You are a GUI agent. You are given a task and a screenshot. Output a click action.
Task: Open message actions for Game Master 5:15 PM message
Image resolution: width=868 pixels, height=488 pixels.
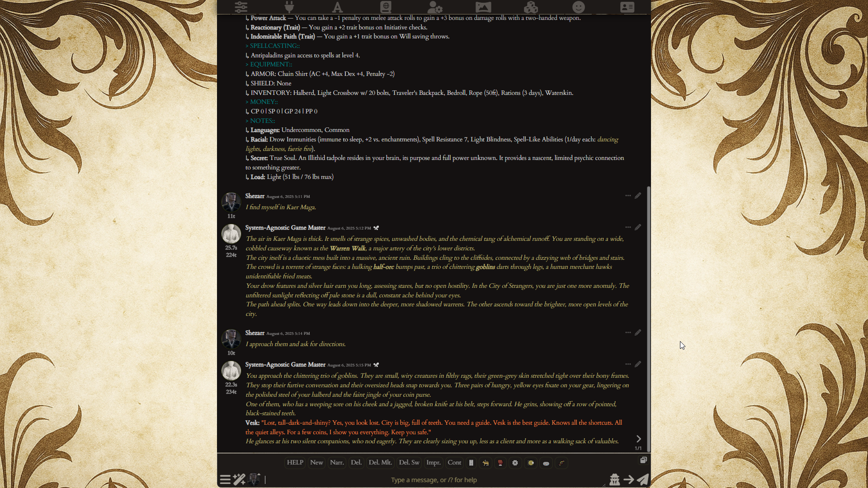pyautogui.click(x=628, y=364)
